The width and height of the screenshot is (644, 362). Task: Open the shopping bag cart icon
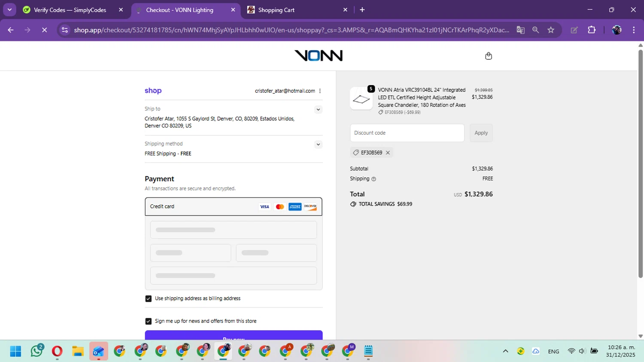click(x=488, y=56)
